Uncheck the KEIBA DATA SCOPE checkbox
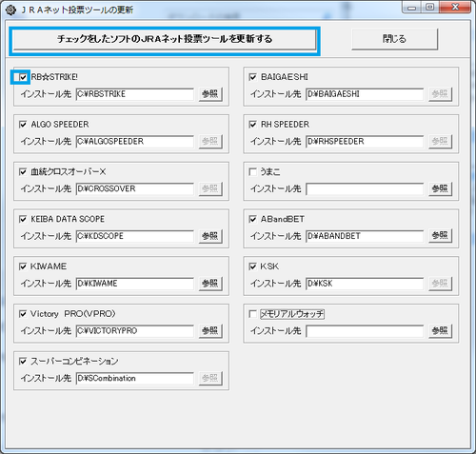Screen dimensions: 476x454 coord(23,219)
